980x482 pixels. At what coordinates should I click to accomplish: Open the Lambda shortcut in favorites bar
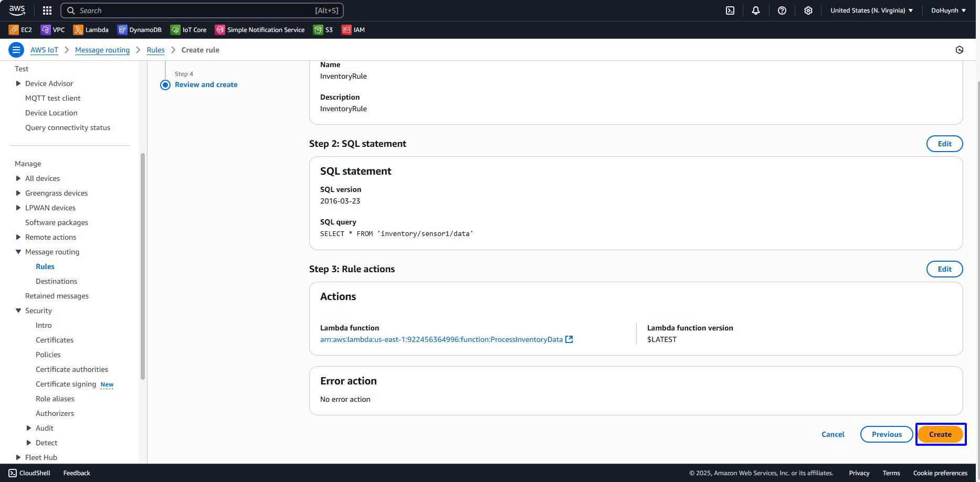click(x=91, y=30)
